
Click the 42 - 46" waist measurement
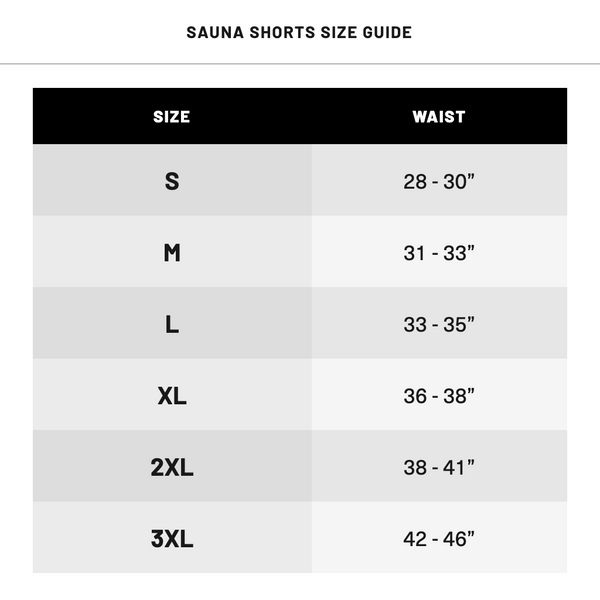click(x=439, y=539)
